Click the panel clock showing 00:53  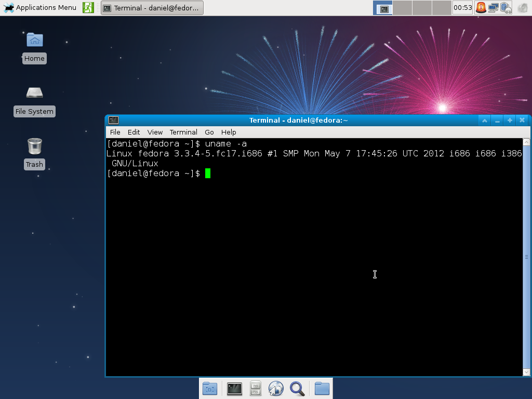(463, 7)
